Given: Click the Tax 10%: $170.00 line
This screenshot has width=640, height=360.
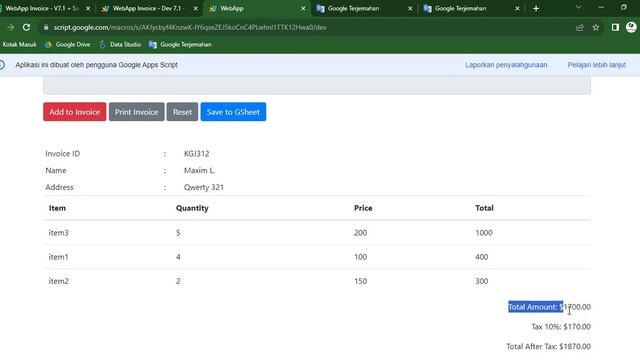Looking at the screenshot, I should coord(561,327).
